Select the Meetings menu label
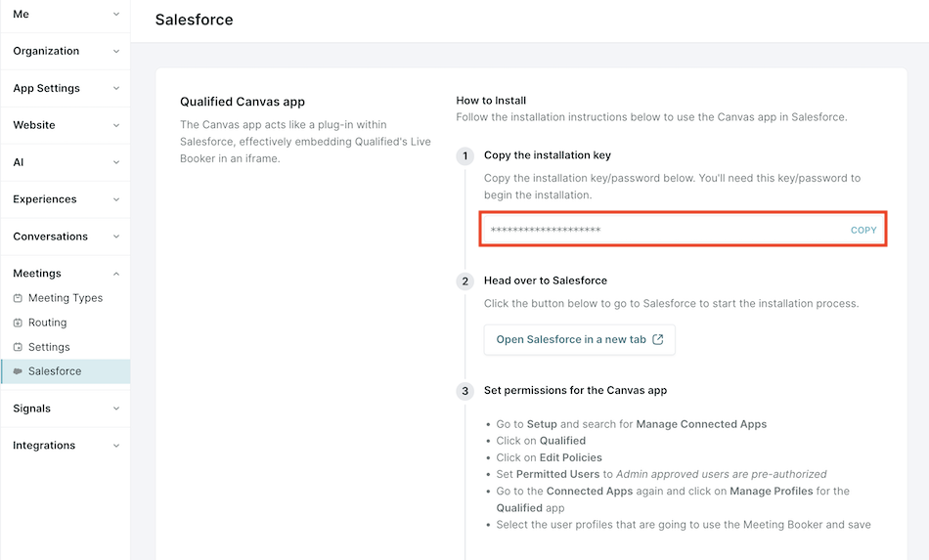929x560 pixels. pyautogui.click(x=37, y=274)
